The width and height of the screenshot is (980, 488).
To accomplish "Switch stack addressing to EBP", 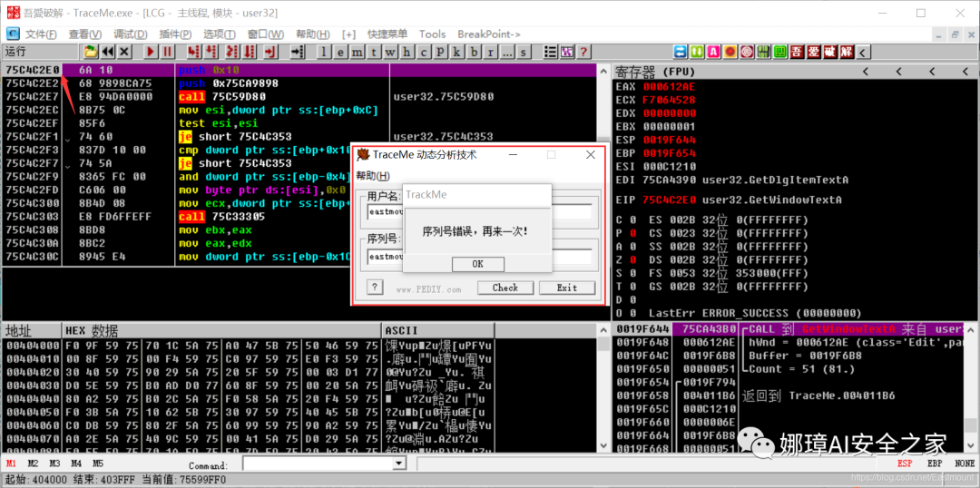I will coord(935,464).
